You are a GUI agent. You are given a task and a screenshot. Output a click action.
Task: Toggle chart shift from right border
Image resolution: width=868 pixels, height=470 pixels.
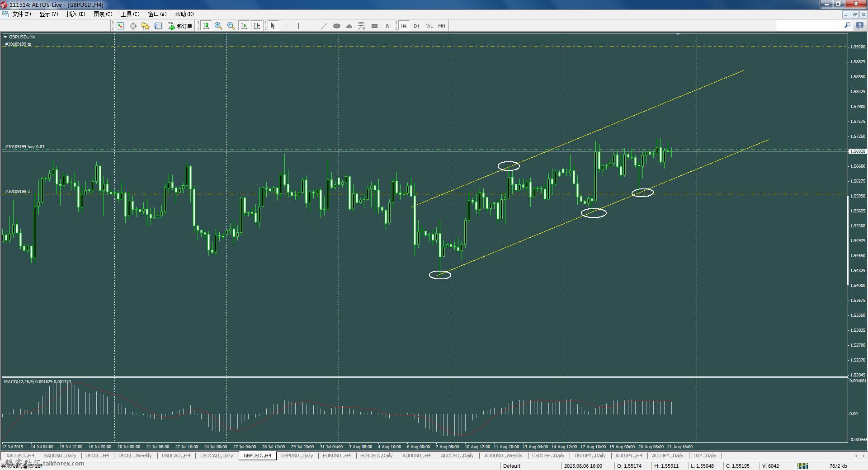(257, 26)
